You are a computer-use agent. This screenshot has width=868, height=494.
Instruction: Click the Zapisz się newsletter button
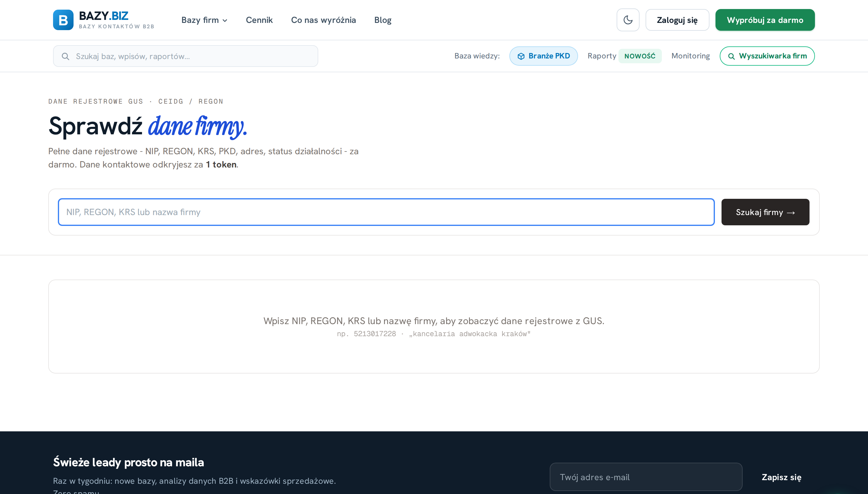781,477
